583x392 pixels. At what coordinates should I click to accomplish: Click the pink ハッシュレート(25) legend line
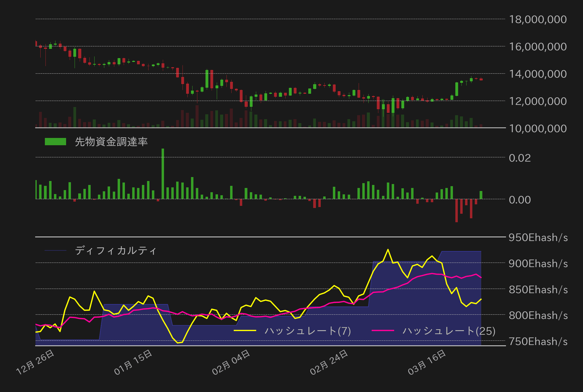coord(383,331)
